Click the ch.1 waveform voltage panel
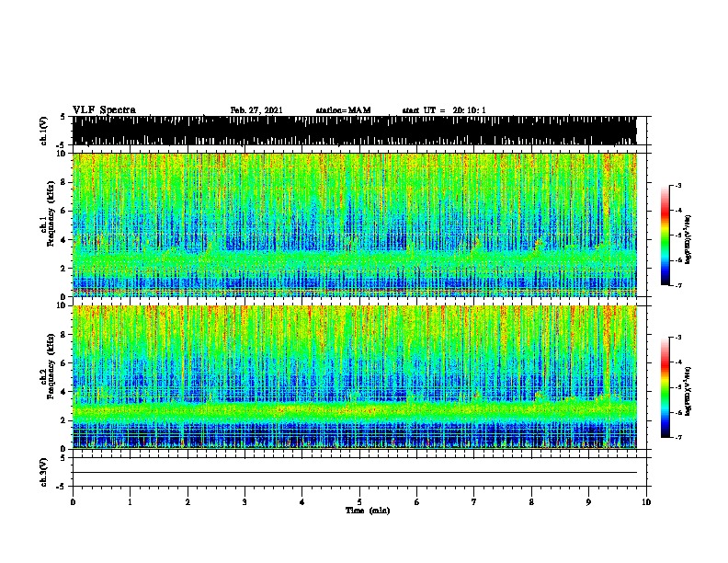 (359, 131)
